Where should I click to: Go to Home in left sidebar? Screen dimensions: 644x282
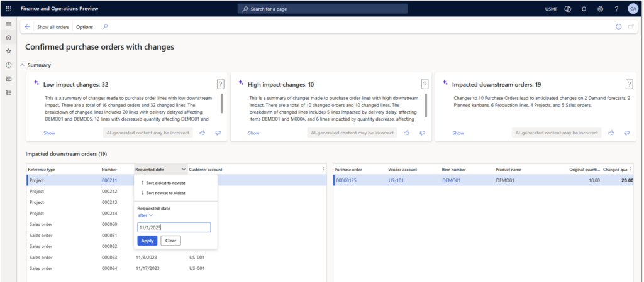[9, 37]
